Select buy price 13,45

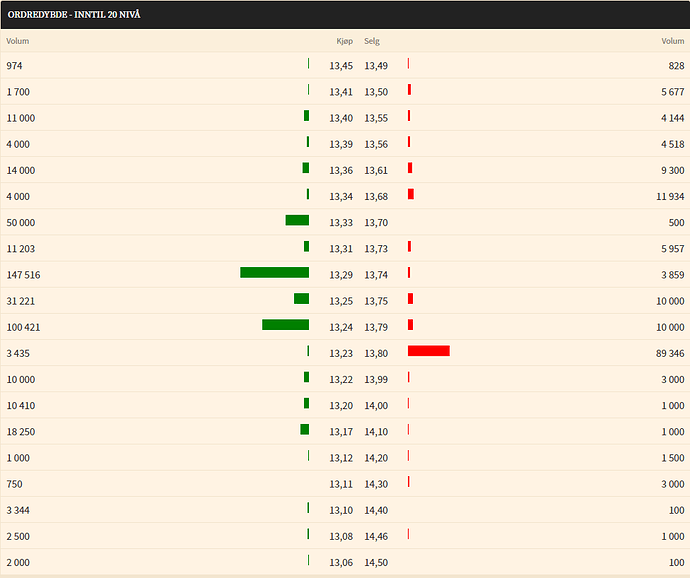(341, 66)
